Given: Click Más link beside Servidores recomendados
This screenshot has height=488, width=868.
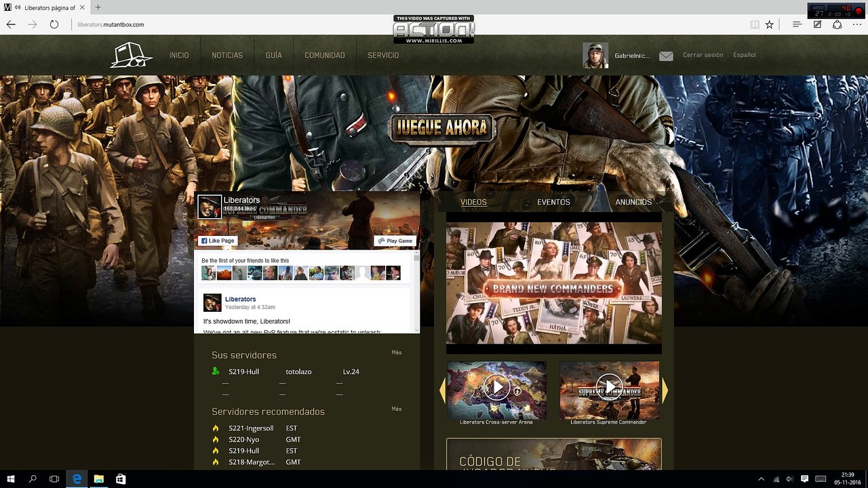Looking at the screenshot, I should click(x=397, y=409).
